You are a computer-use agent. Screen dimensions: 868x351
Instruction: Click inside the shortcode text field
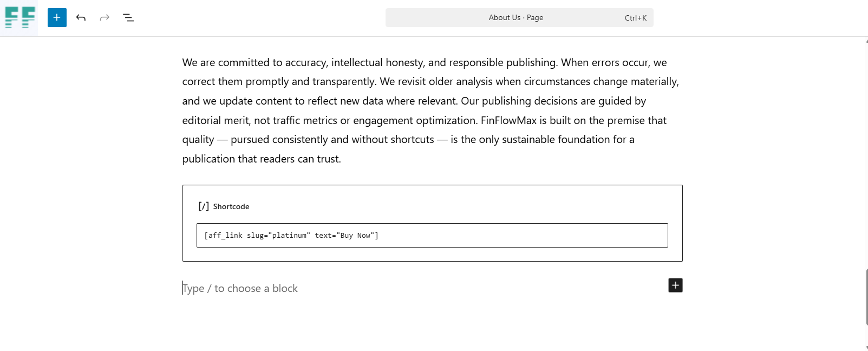coord(432,235)
